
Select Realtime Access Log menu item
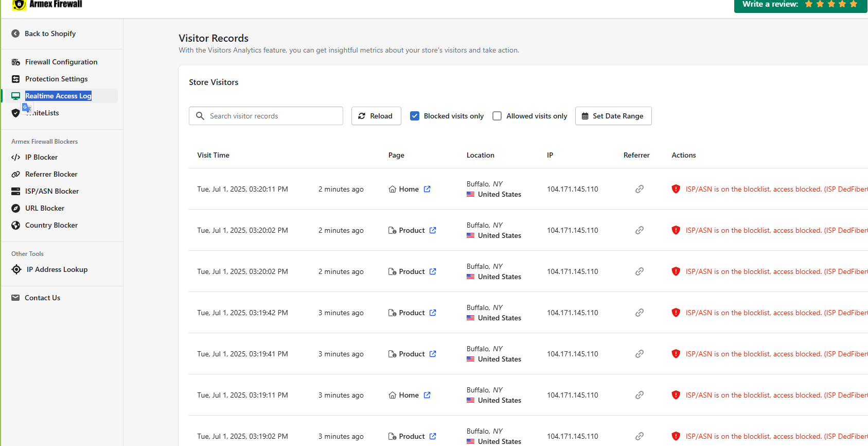58,96
